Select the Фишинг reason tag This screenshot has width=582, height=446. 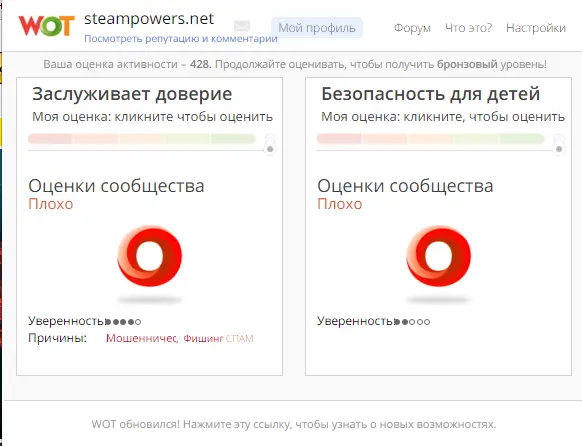203,338
